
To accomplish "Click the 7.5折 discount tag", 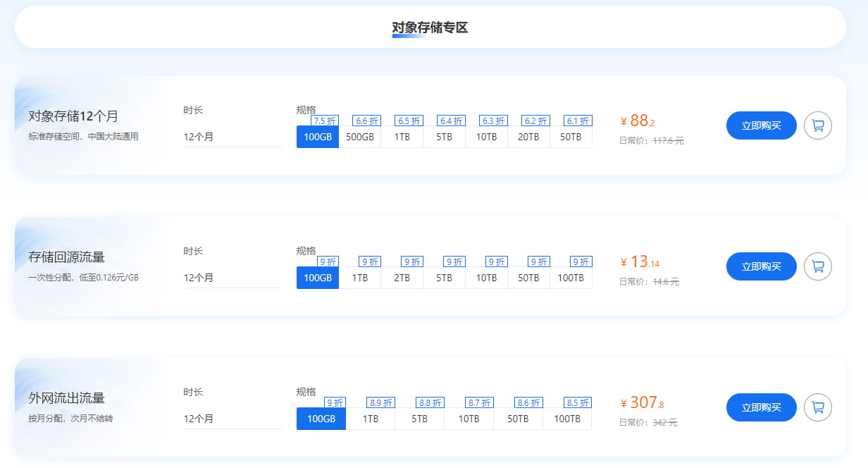I will [325, 121].
